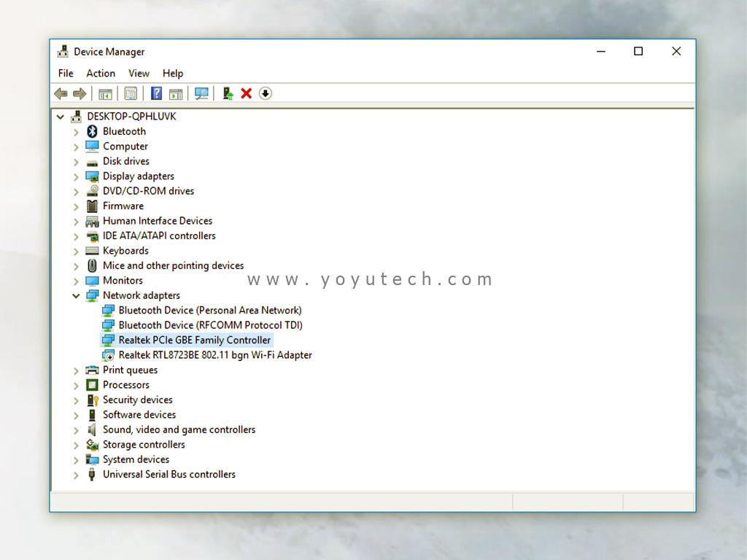Click the Display adapters icon

tap(93, 176)
